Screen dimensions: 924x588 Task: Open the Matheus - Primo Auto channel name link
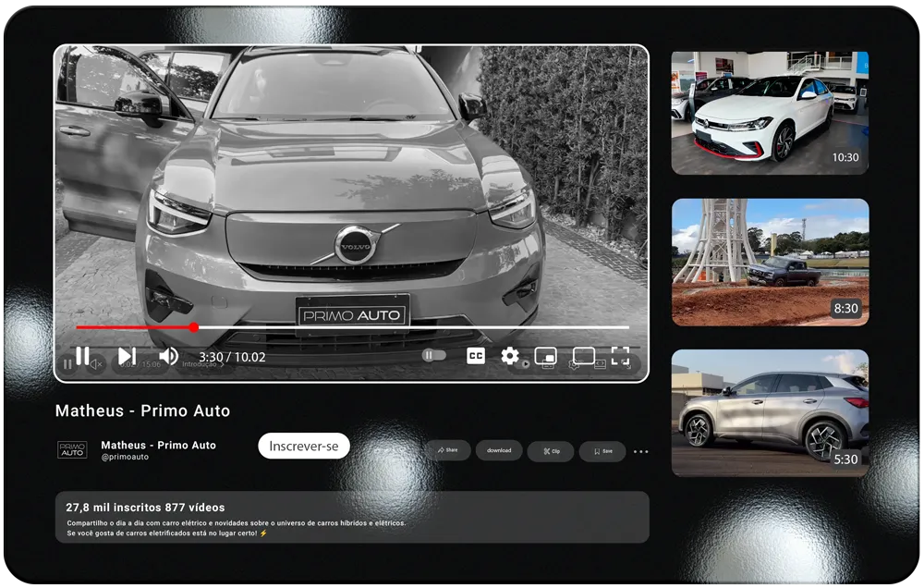pos(159,446)
